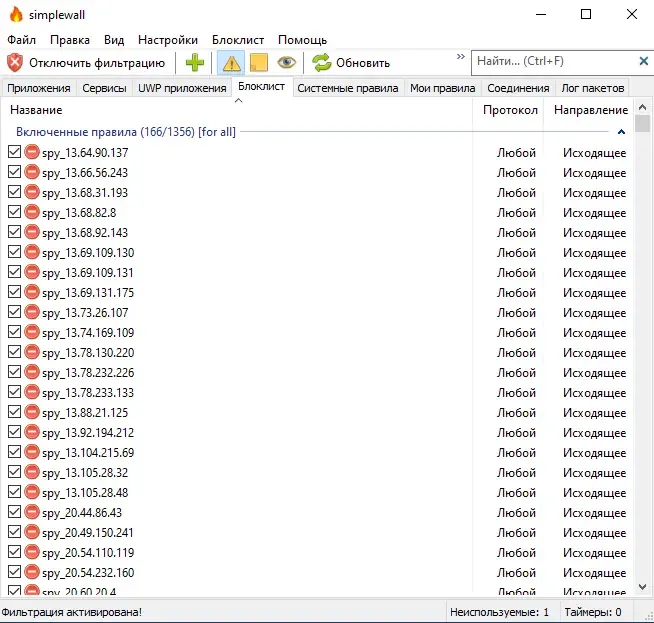Screen dimensions: 654x623
Task: Open the Помощь menu
Action: [x=302, y=40]
